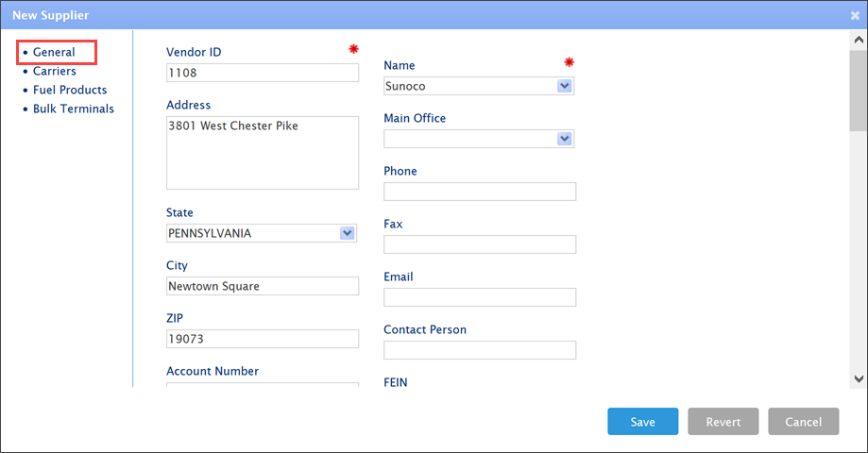
Task: Click the Vendor ID input field
Action: click(x=263, y=73)
